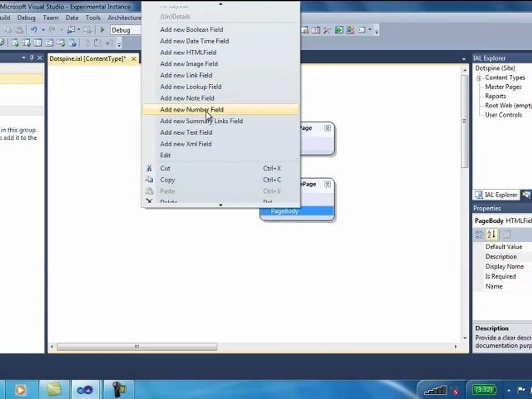The width and height of the screenshot is (532, 399).
Task: Open the Debug menu
Action: (x=26, y=18)
